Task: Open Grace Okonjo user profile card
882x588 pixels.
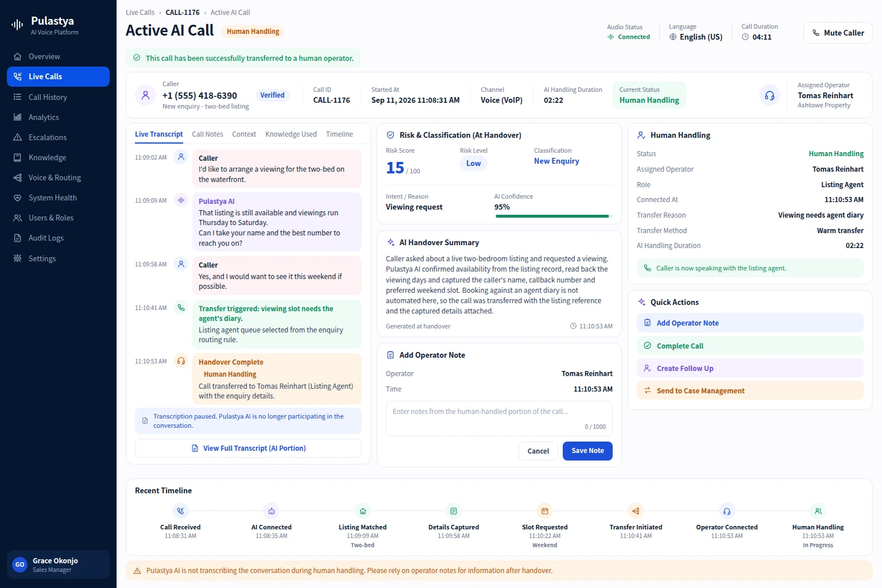Action: coord(58,564)
